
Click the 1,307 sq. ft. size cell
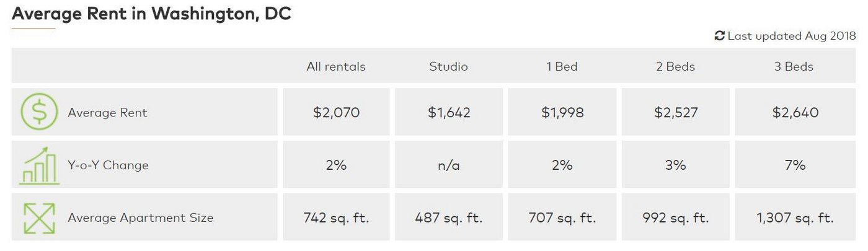795,218
